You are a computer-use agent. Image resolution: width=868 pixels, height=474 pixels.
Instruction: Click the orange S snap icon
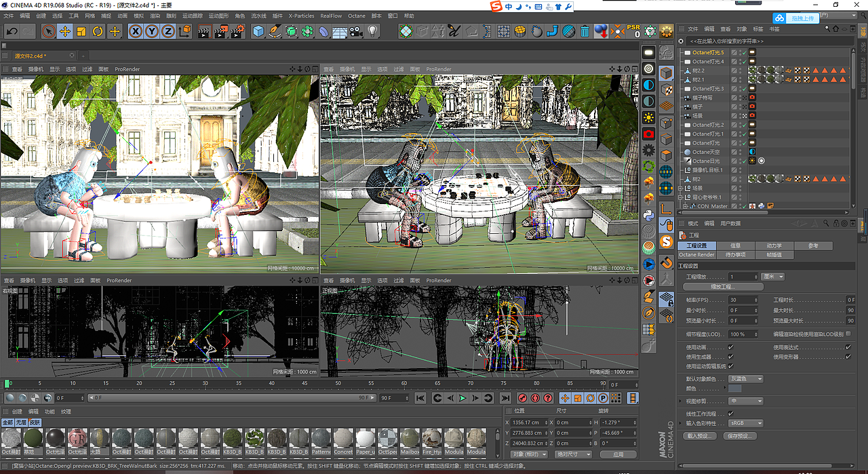(x=667, y=241)
